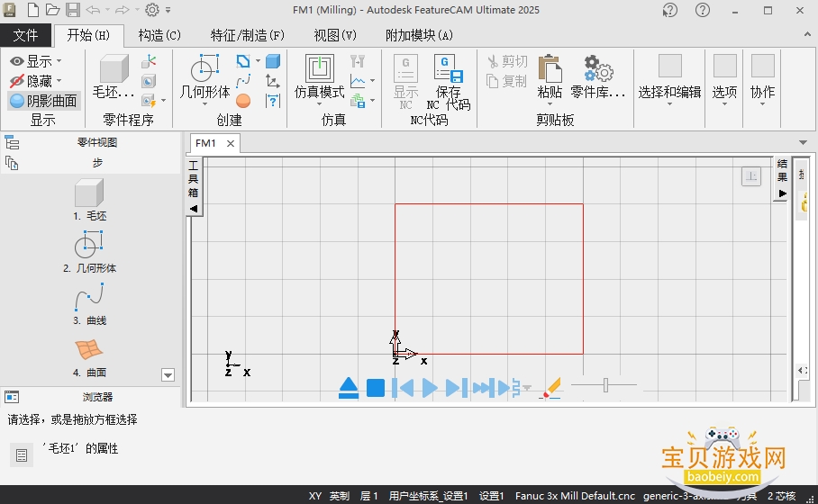Screen dimensions: 818x504
Task: Select step 3 曲线 in steps panel
Action: pos(89,304)
